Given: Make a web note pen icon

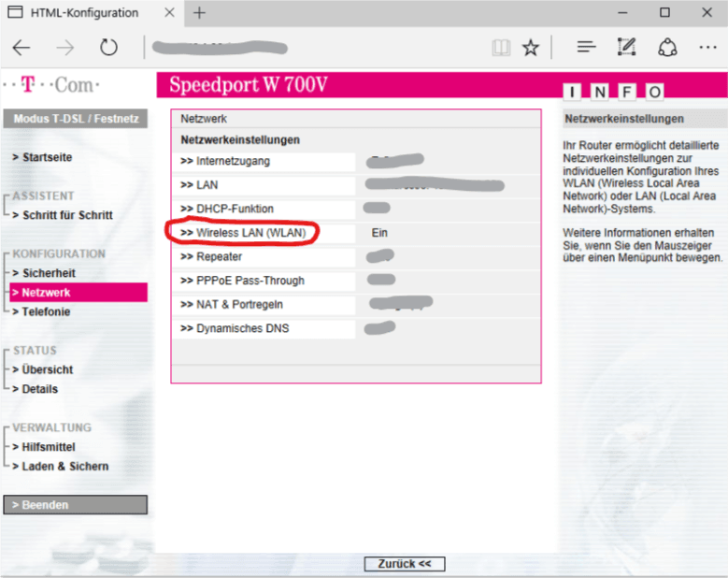Looking at the screenshot, I should coord(626,47).
